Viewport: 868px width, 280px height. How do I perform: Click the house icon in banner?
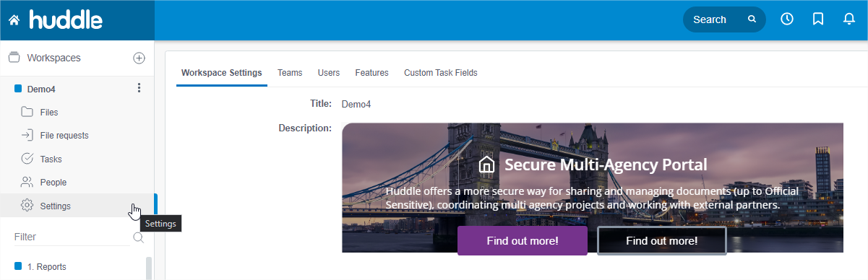point(487,165)
